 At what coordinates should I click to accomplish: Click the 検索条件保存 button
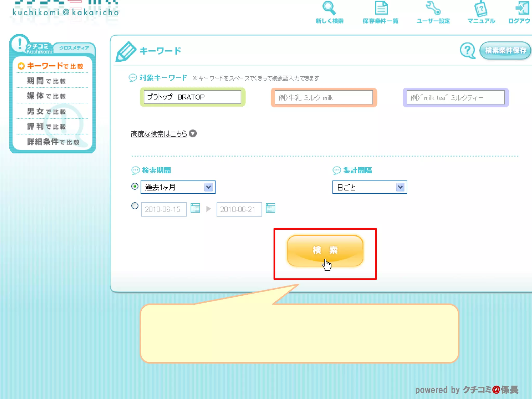(505, 50)
